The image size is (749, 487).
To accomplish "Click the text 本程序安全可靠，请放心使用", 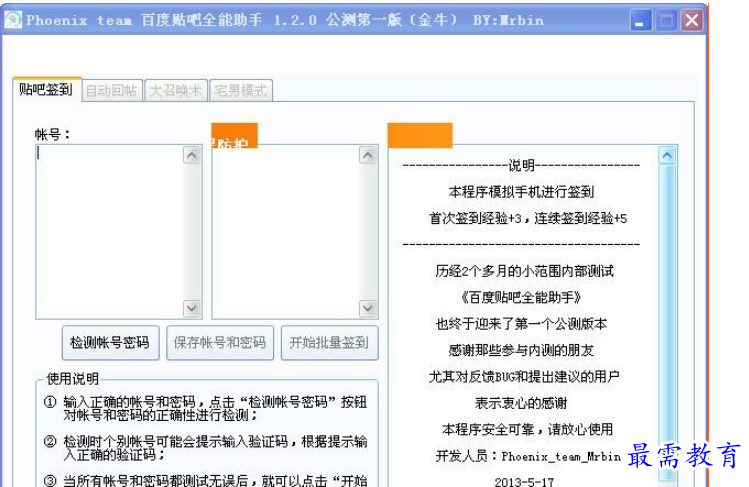I will click(x=527, y=430).
